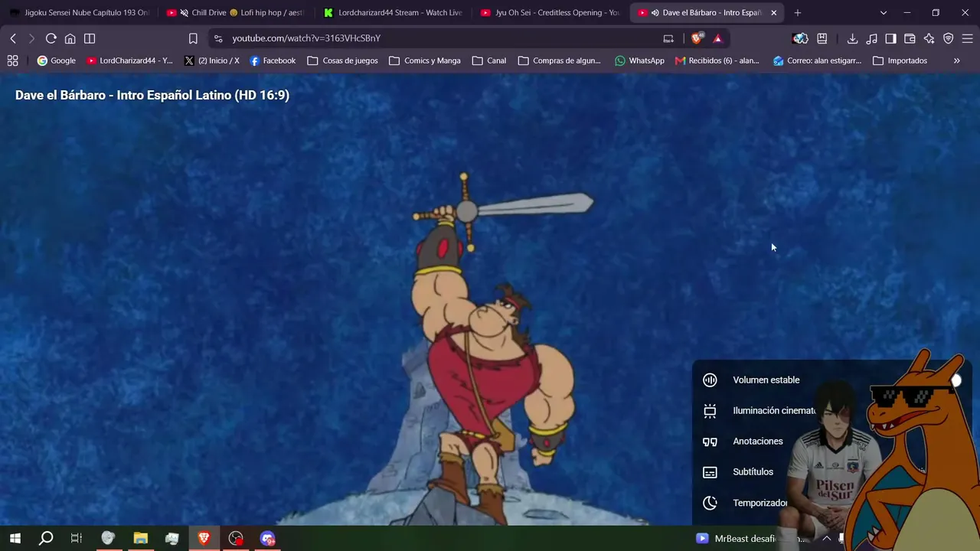
Task: View site settings icon in address bar
Action: (218, 38)
